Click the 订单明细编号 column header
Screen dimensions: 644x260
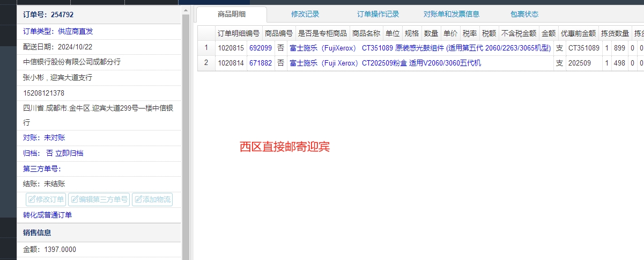click(239, 33)
